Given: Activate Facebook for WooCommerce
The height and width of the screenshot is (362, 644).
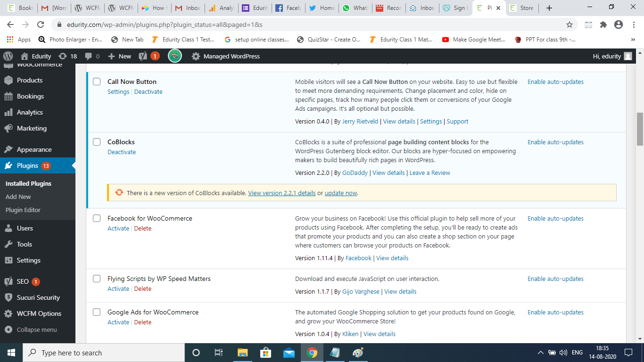Looking at the screenshot, I should click(x=118, y=229).
